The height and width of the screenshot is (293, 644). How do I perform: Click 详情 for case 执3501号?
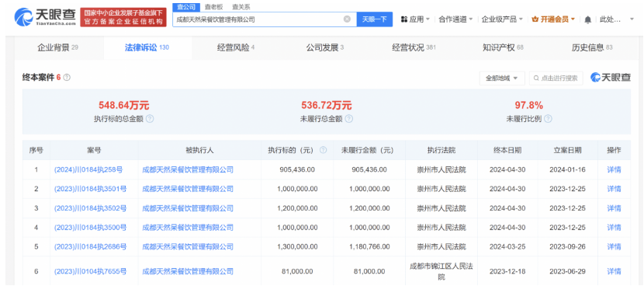(614, 189)
